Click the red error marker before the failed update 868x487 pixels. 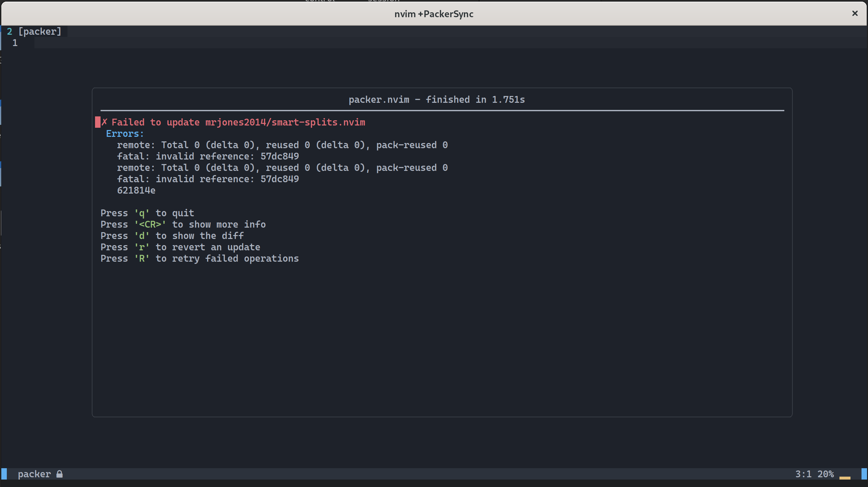point(97,122)
